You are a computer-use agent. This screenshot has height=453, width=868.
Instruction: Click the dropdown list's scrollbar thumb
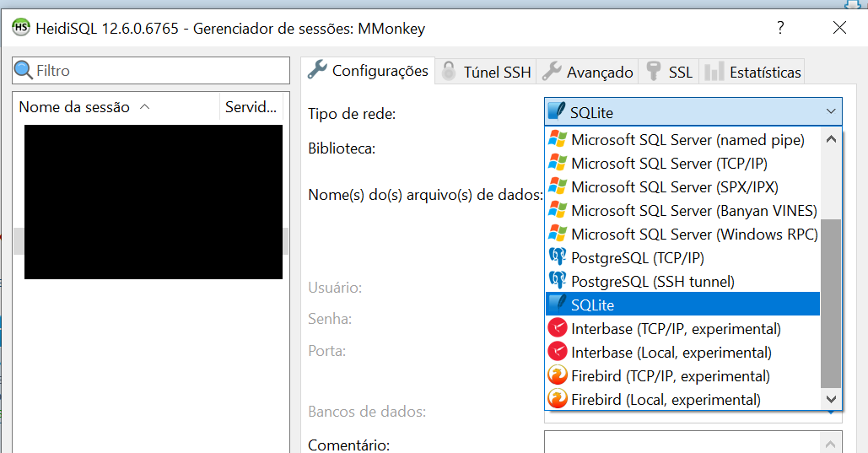pos(831,304)
